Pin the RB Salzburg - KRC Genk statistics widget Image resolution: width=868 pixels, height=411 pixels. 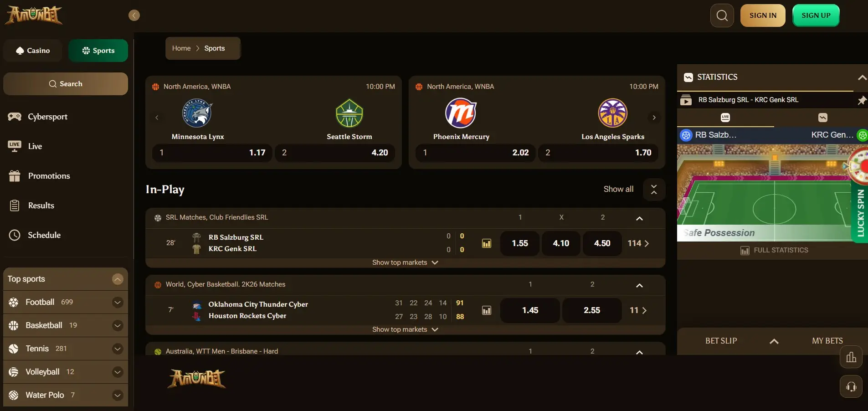click(x=862, y=100)
